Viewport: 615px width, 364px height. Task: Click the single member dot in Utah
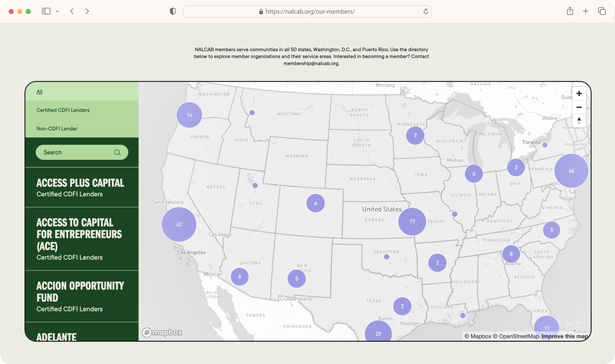(255, 185)
